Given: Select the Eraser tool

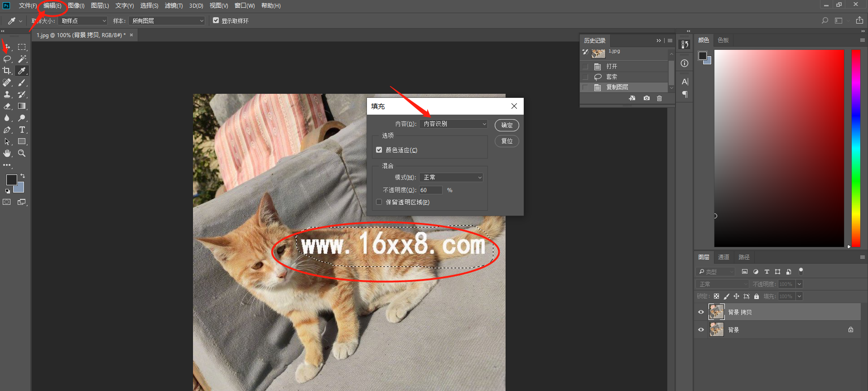Looking at the screenshot, I should pyautogui.click(x=7, y=106).
